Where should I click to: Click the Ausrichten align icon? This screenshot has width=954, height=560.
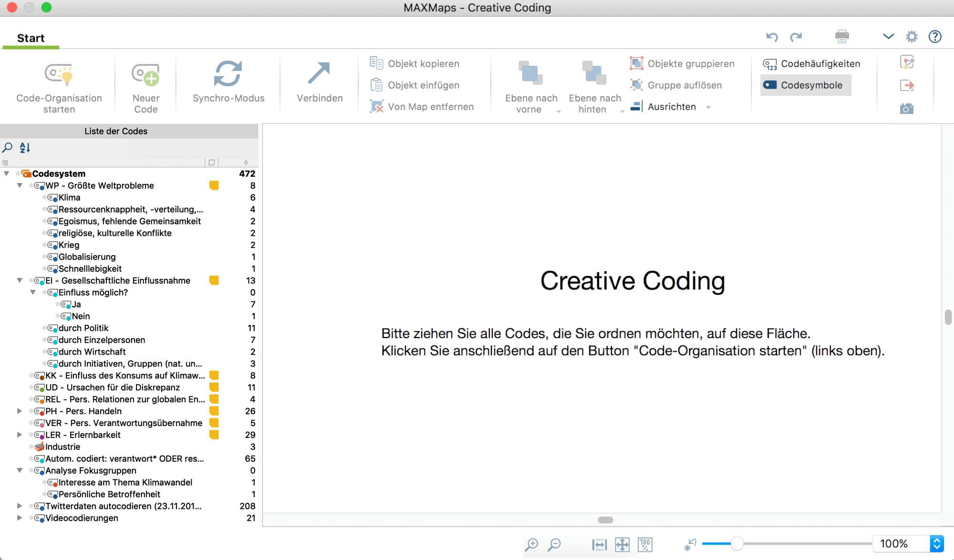point(636,106)
